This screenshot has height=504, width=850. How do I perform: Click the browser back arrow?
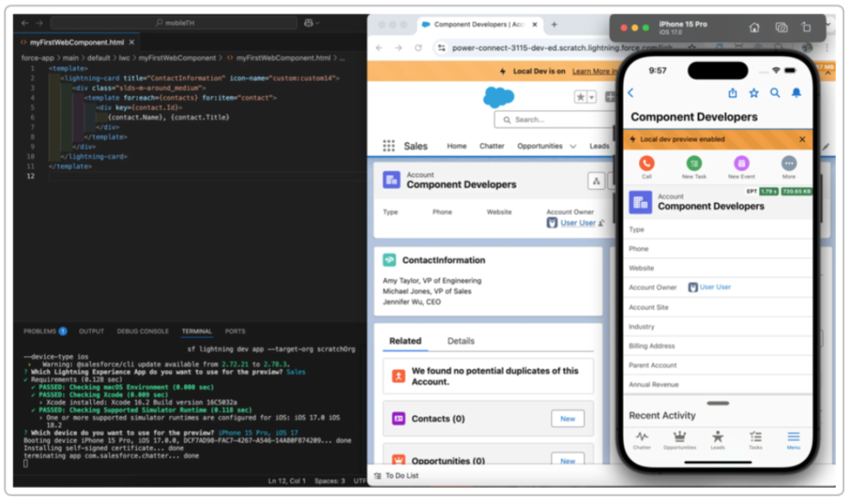coord(379,48)
